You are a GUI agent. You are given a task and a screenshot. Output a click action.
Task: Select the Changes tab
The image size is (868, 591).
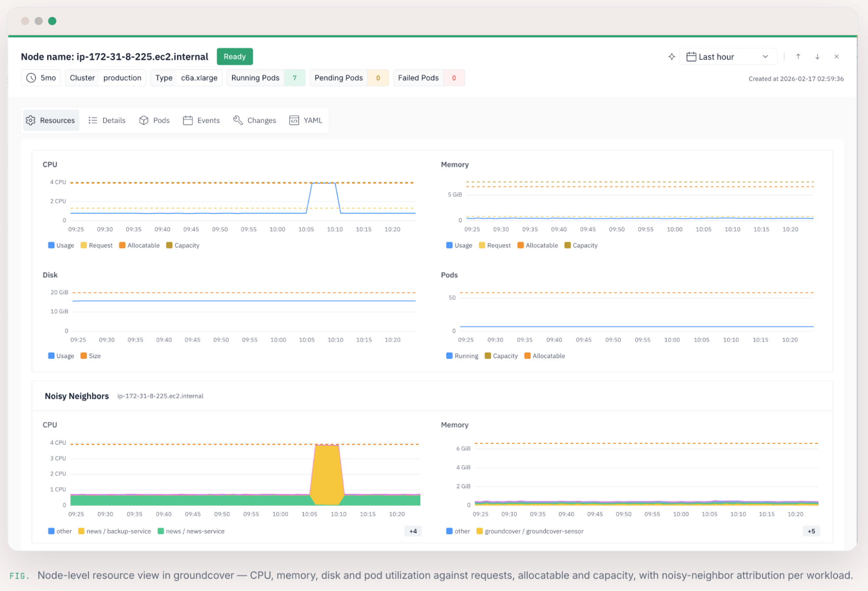[254, 120]
